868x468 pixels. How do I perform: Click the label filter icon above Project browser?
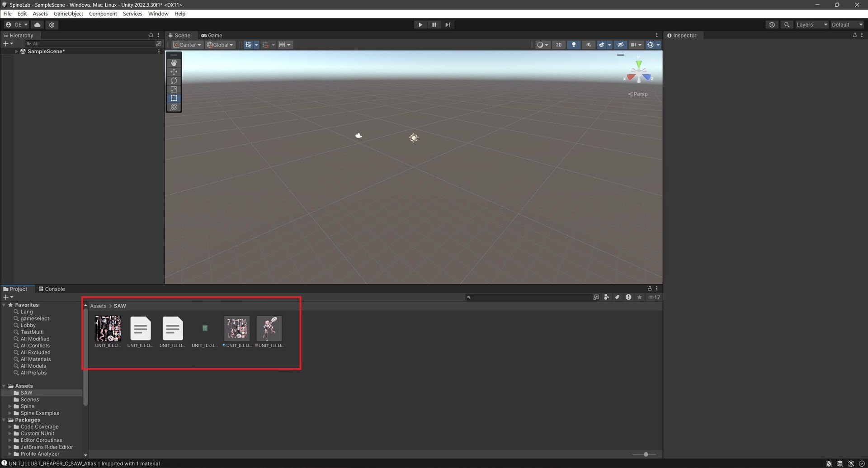coord(617,297)
